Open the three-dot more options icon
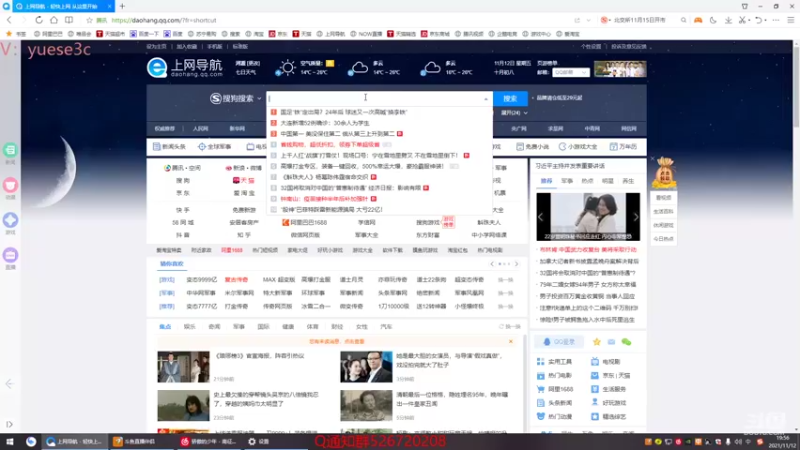This screenshot has width=800, height=450. [x=776, y=20]
